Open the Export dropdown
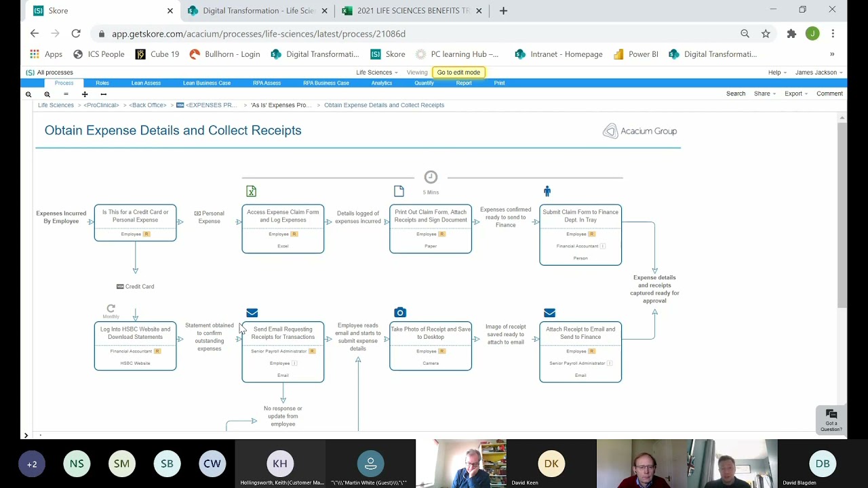This screenshot has width=868, height=488. click(796, 94)
